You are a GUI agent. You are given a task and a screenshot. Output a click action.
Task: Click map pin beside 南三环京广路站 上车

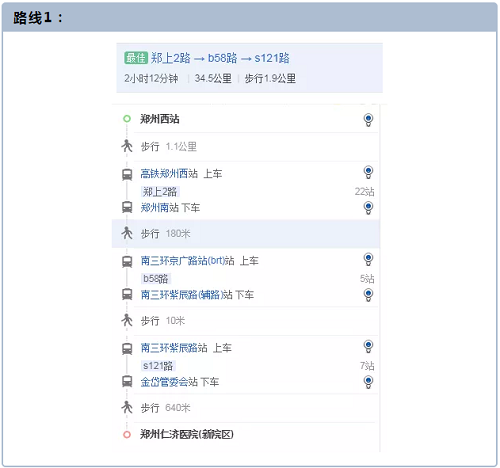click(368, 259)
